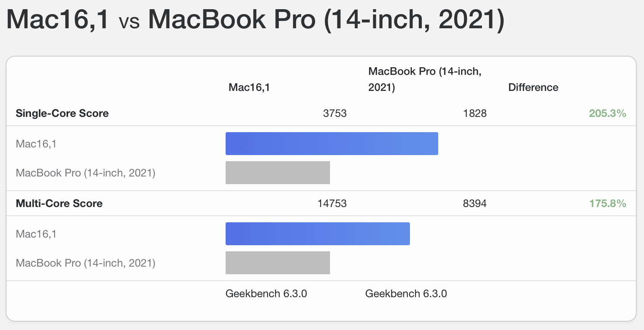This screenshot has height=330, width=644.
Task: Select MacBook Pro label under Single-Core Score
Action: click(85, 173)
